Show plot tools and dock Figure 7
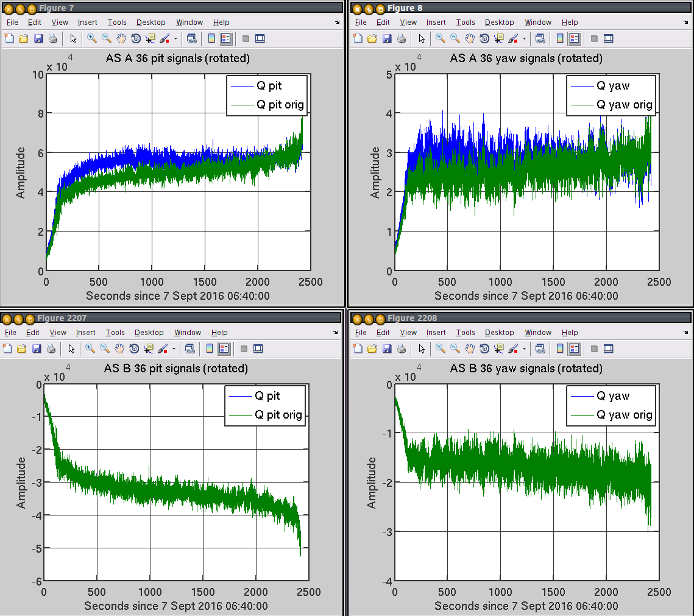Screen dimensions: 694x616 260,39
